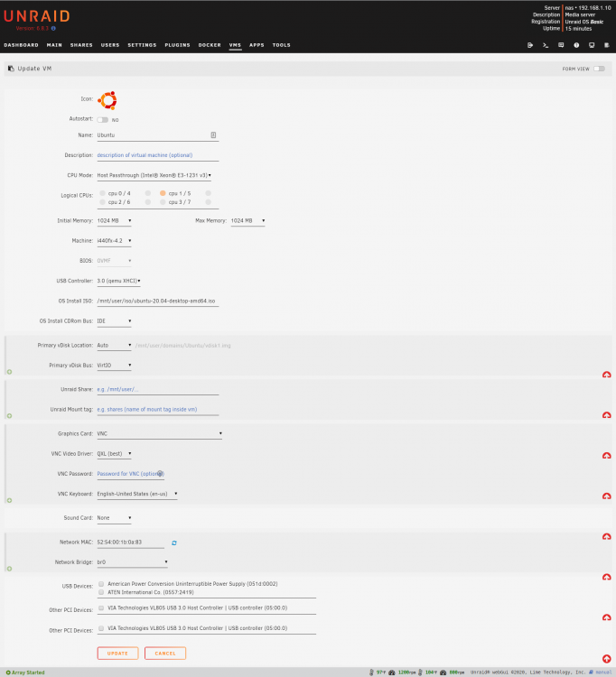Open the feedback speech-bubble icon

point(561,45)
